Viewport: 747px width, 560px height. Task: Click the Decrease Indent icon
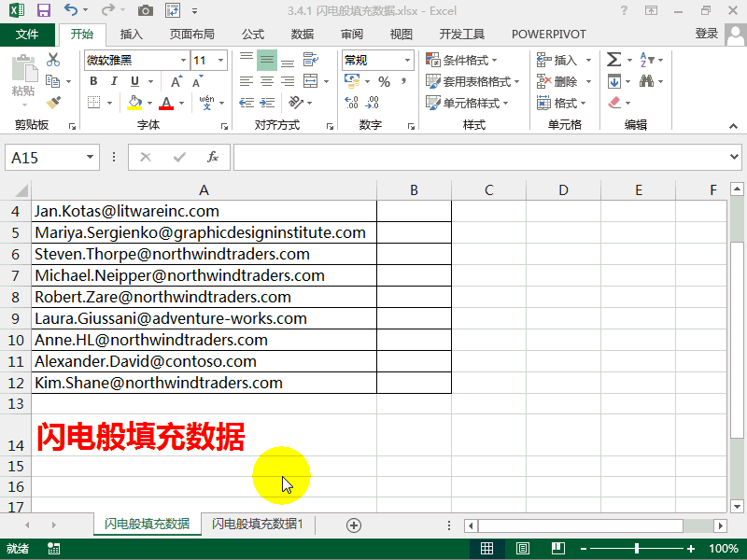pos(247,103)
